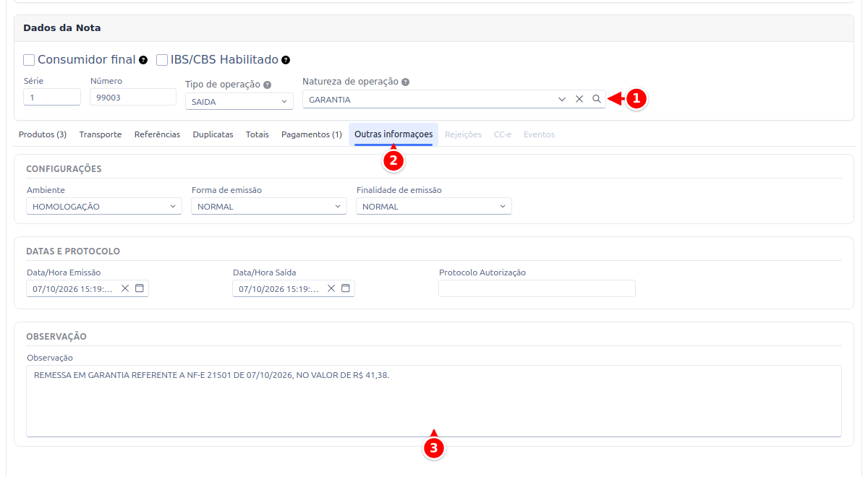Click the help icon beside IBS/CBS Habilitado
Viewport: 868px width, 477px height.
click(x=286, y=60)
